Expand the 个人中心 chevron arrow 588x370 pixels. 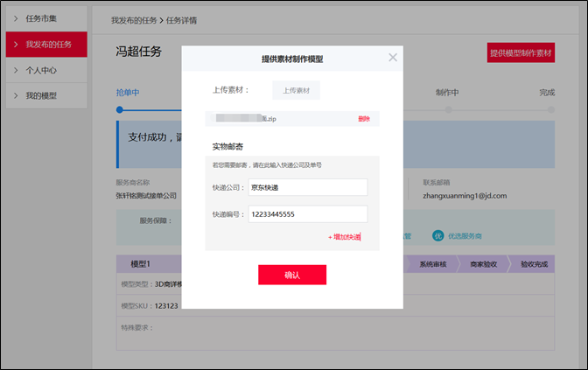pyautogui.click(x=16, y=69)
